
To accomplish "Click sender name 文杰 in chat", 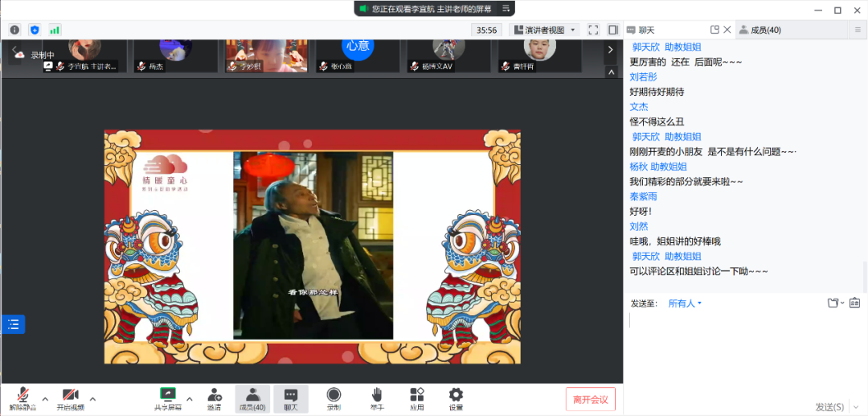I will pyautogui.click(x=639, y=106).
